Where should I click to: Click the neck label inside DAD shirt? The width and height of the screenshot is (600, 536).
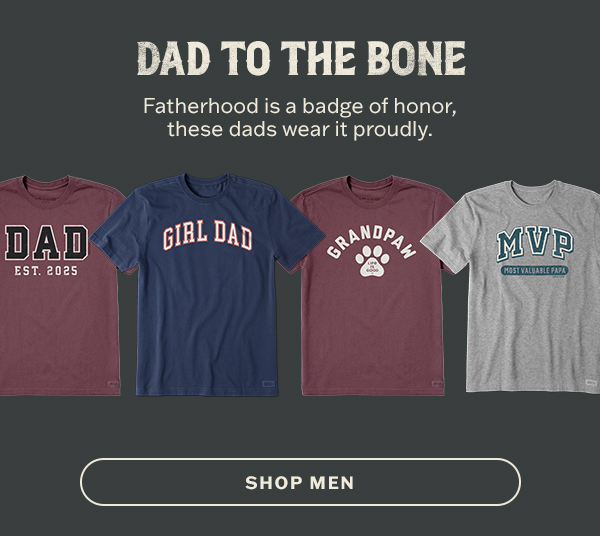click(46, 200)
